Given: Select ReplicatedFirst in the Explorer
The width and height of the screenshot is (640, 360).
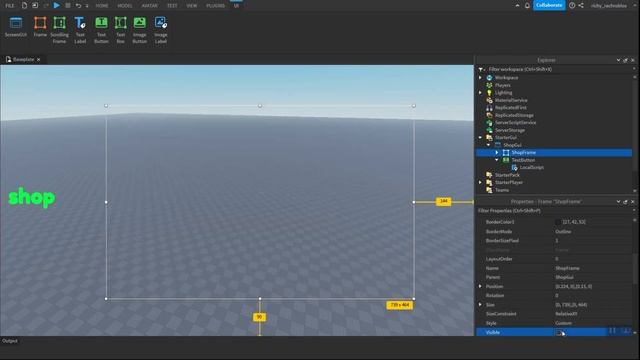Looking at the screenshot, I should click(x=511, y=108).
